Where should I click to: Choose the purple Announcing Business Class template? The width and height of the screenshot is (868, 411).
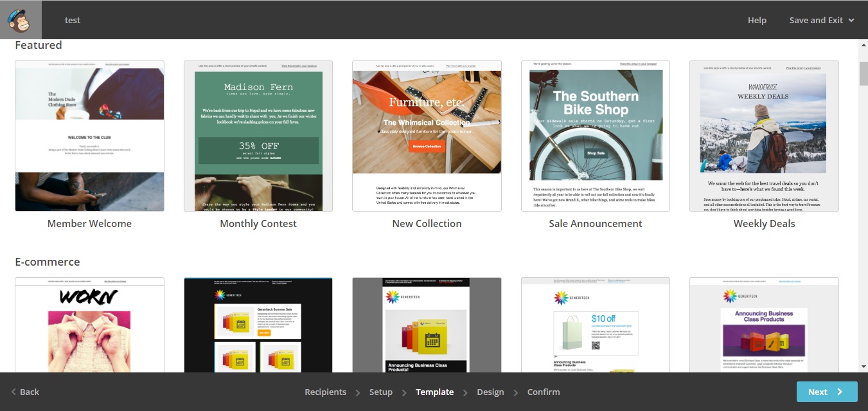click(764, 325)
